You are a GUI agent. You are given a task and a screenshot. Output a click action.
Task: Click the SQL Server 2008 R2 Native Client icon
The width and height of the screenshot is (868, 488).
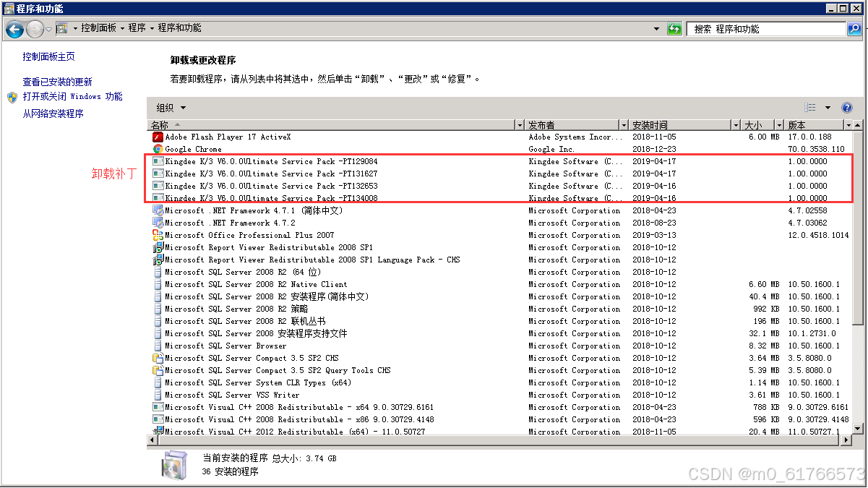pos(158,284)
